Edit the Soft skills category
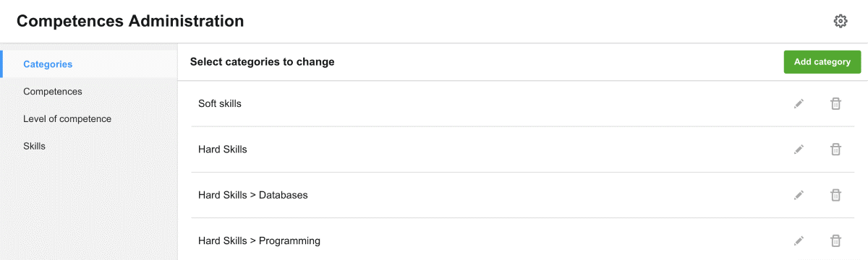The width and height of the screenshot is (868, 260). pos(799,104)
